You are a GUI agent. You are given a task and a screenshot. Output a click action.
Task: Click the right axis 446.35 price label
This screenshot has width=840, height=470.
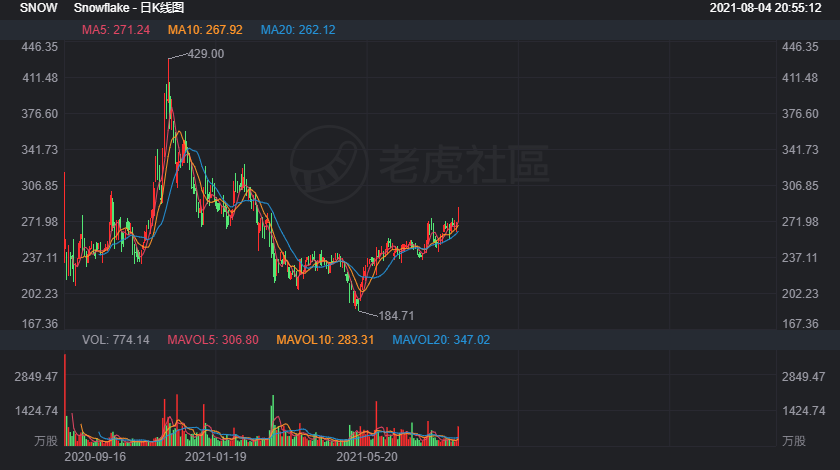pos(800,47)
